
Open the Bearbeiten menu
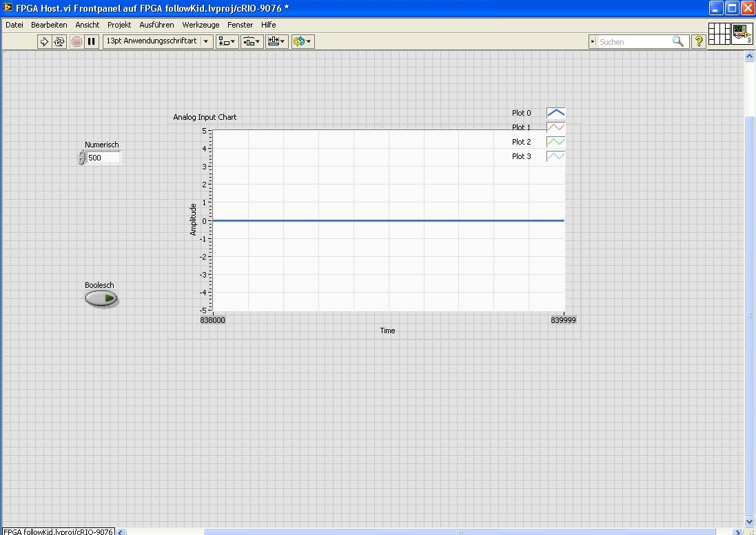(49, 25)
